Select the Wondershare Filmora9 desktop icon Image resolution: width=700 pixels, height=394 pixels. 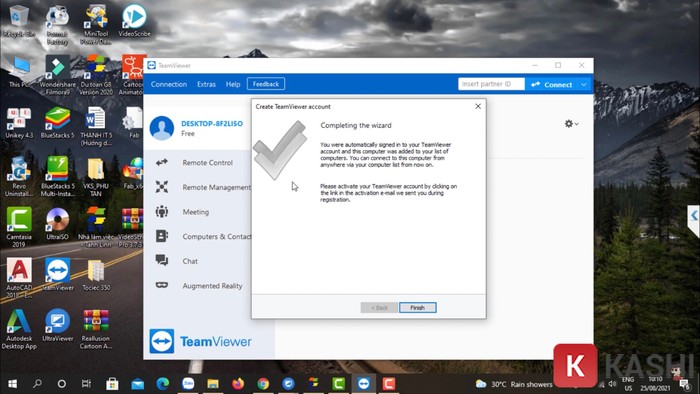pyautogui.click(x=57, y=75)
